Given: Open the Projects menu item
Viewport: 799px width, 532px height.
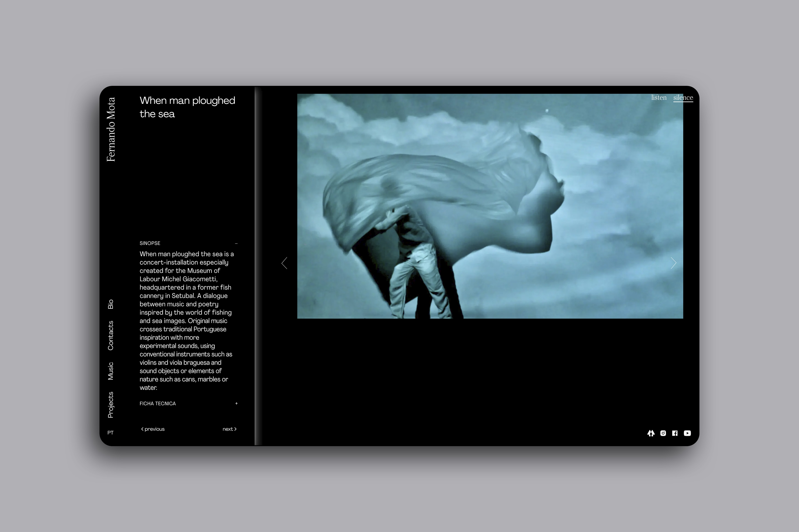Looking at the screenshot, I should [111, 405].
